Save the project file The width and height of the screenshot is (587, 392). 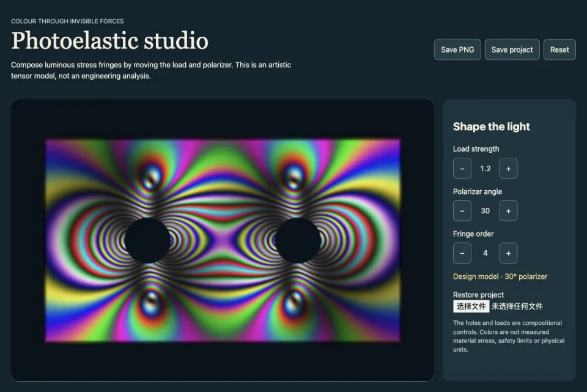tap(512, 50)
